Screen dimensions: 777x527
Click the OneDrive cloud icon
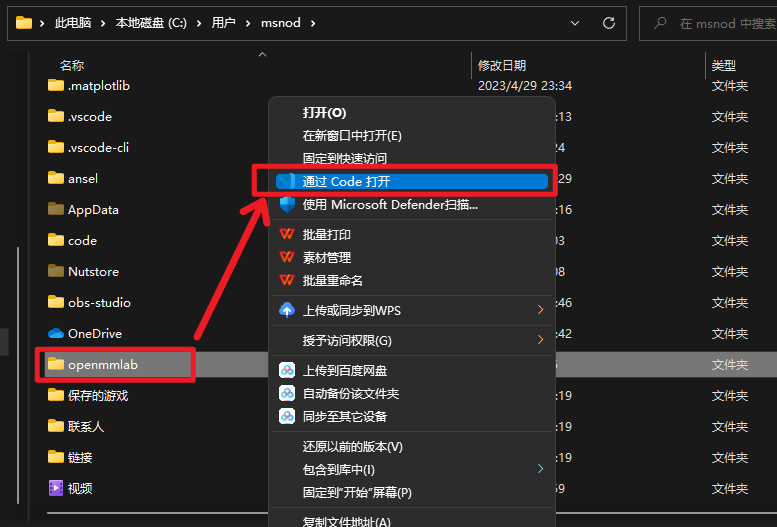point(56,333)
